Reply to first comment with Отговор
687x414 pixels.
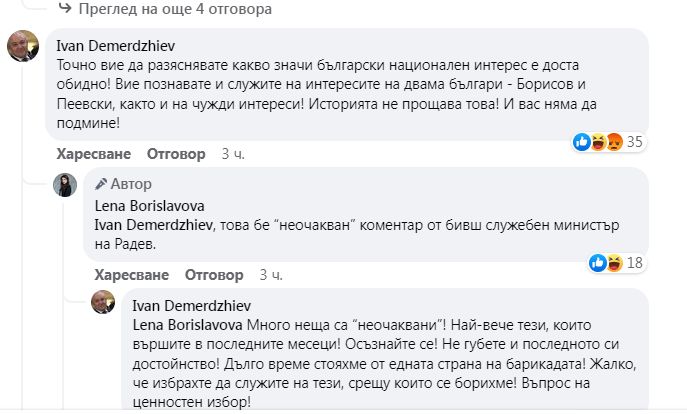point(176,154)
